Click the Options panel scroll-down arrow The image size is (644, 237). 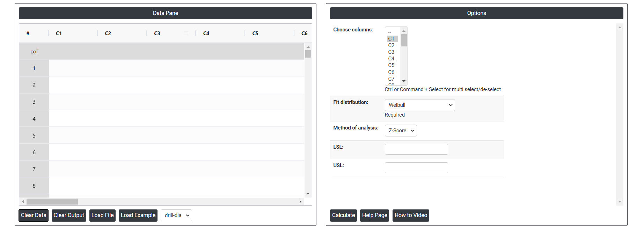click(620, 202)
